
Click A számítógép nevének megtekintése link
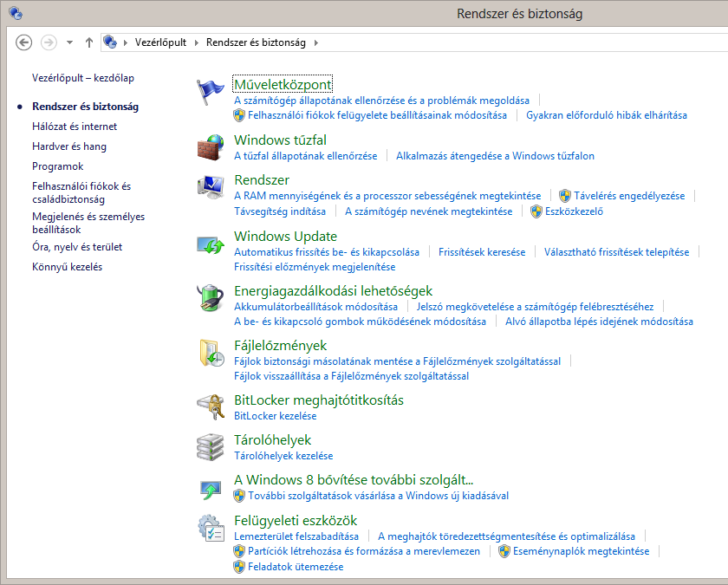click(x=428, y=211)
